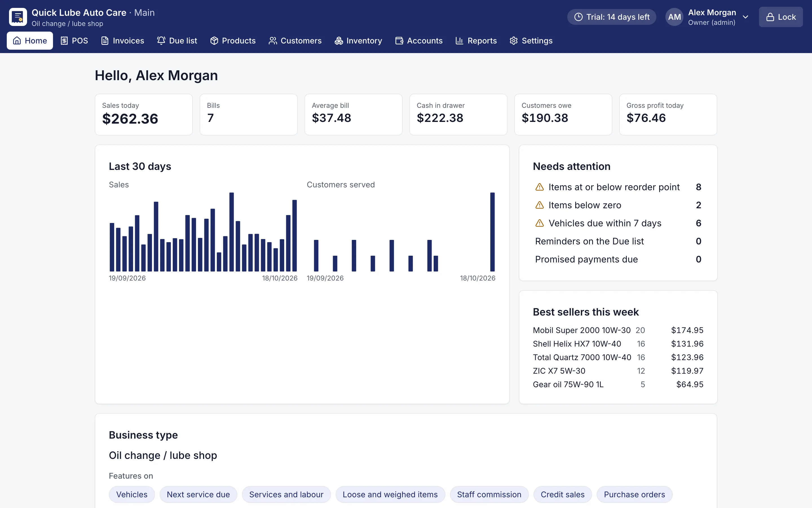Click the Next service due chip
Image resolution: width=812 pixels, height=508 pixels.
click(x=198, y=494)
